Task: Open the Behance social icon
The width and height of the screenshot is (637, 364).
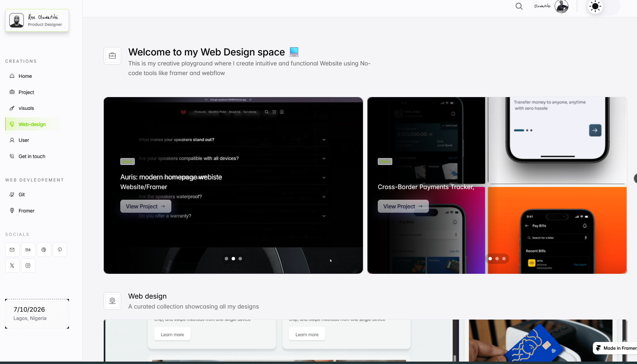Action: tap(28, 250)
